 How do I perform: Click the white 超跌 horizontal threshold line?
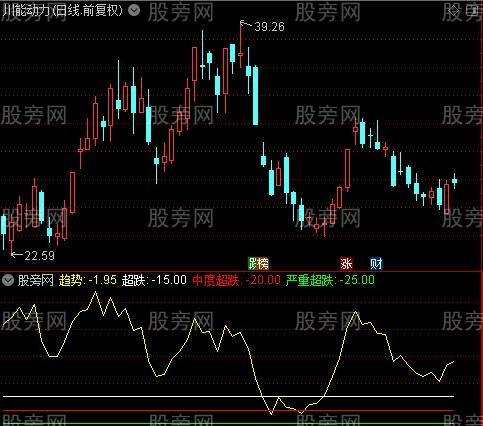[x=229, y=396]
